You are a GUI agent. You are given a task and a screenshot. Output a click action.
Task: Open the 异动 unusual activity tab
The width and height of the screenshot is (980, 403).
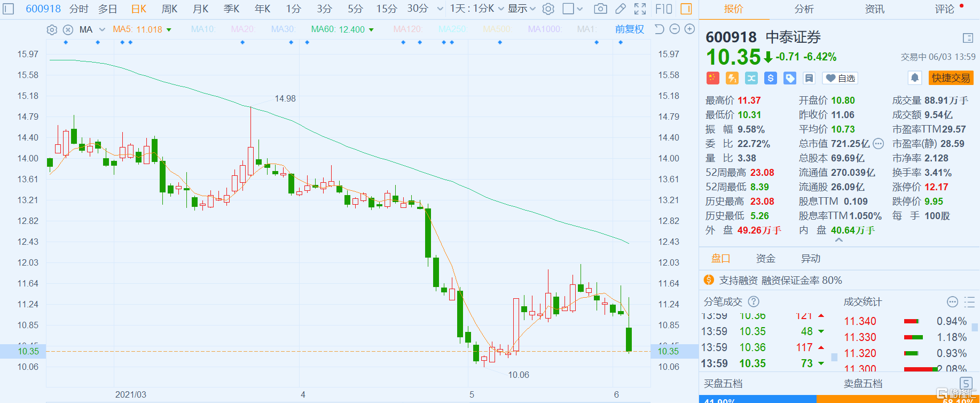pyautogui.click(x=810, y=259)
